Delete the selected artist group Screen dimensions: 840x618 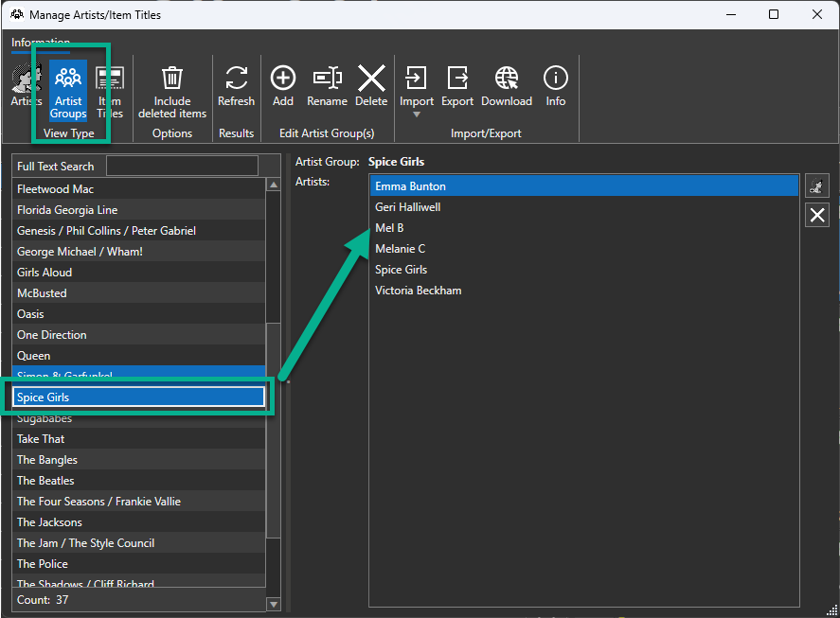pos(371,86)
